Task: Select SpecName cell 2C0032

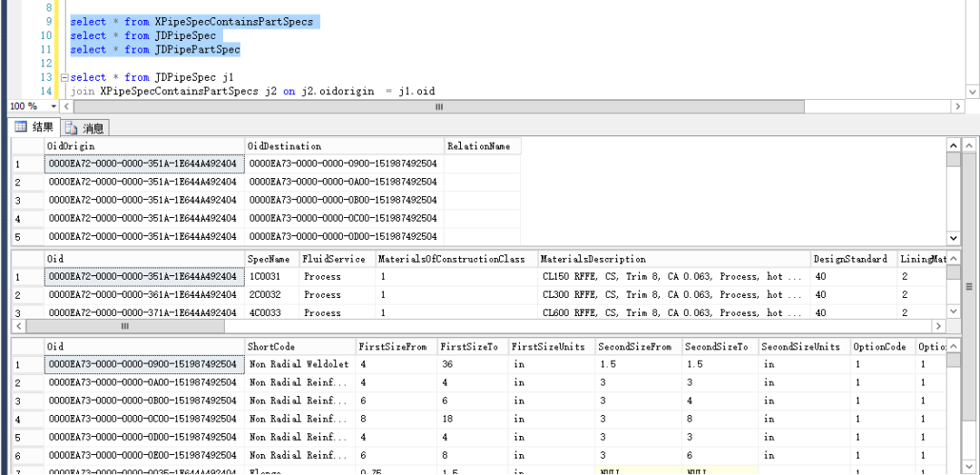Action: coord(272,294)
